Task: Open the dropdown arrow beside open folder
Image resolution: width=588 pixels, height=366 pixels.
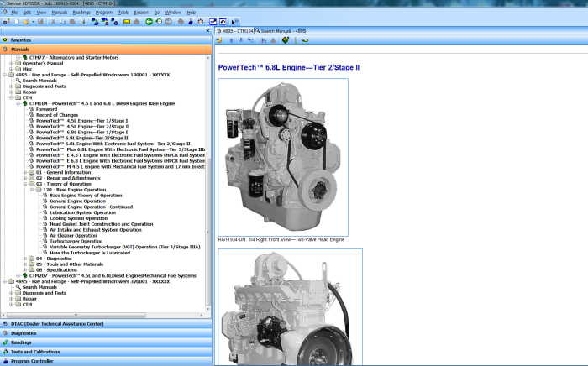Action: [33, 22]
